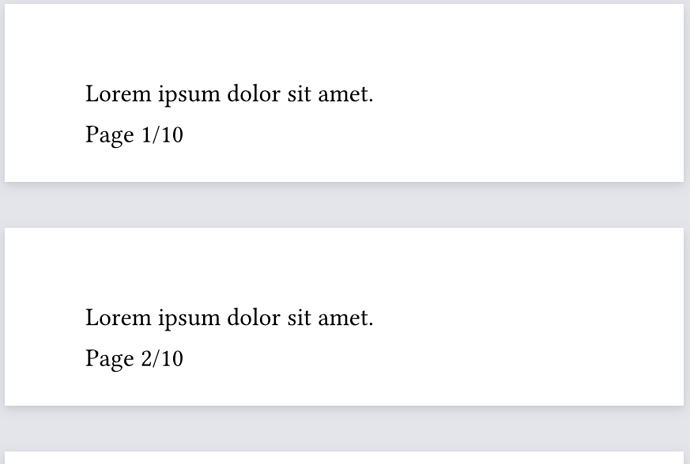
Task: Click the "Page 2/10" label
Action: [134, 359]
